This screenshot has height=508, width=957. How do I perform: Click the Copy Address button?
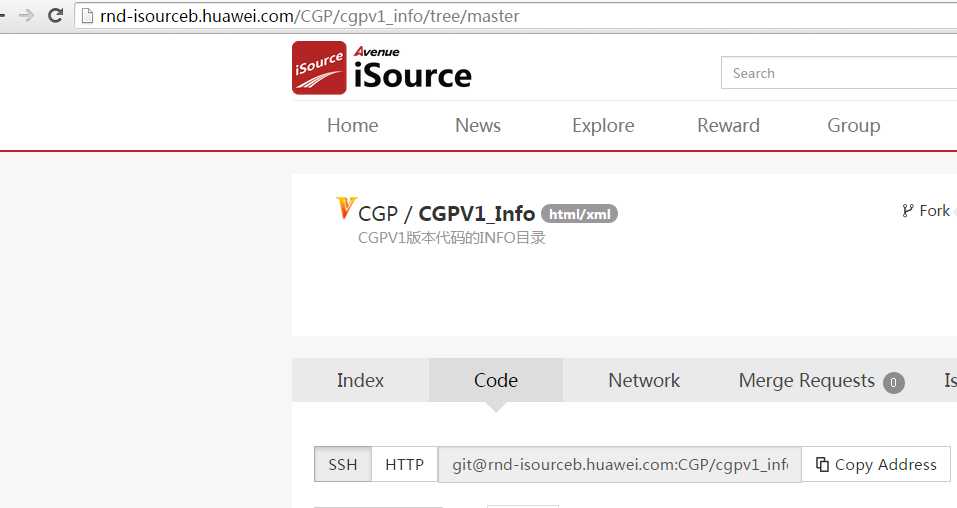click(876, 465)
